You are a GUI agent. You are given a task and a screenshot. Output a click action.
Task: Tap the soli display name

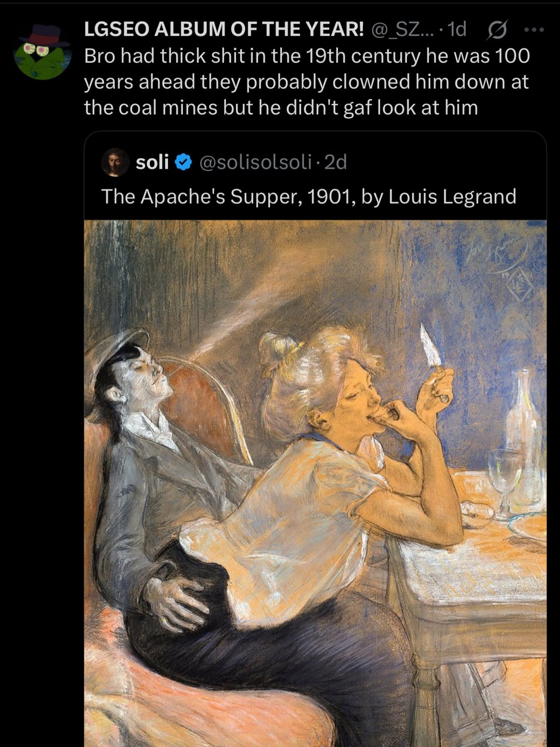[152, 162]
